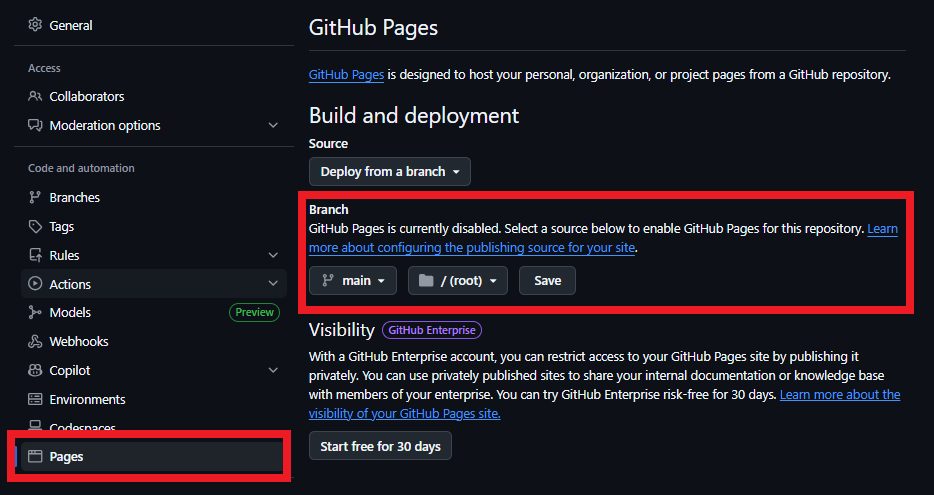Click the Webhooks icon in sidebar
The image size is (934, 495).
point(35,342)
